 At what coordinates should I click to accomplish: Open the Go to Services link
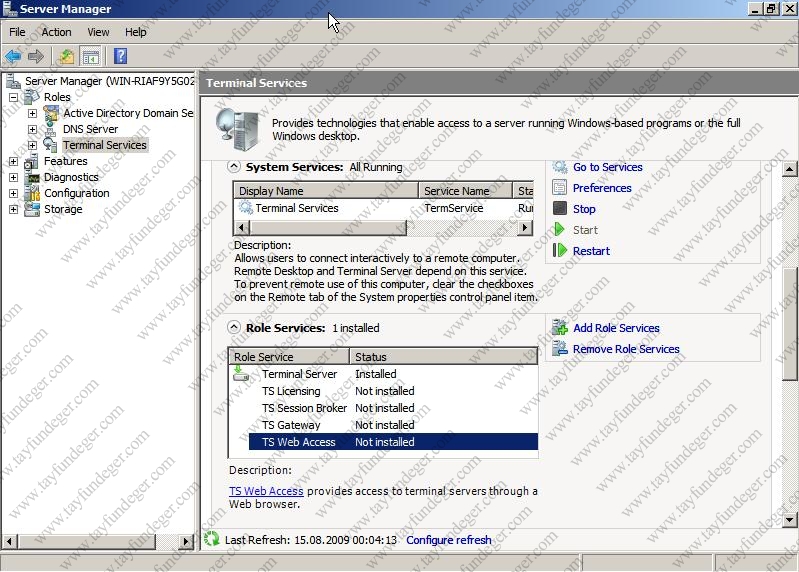(607, 167)
